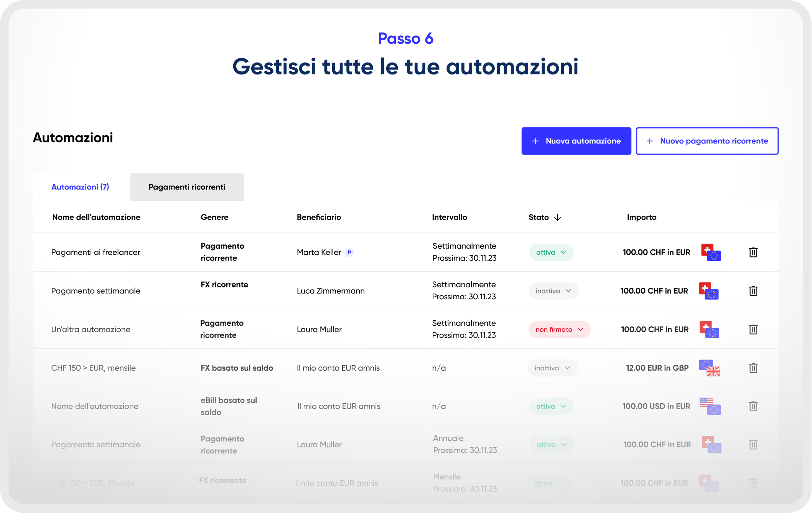Image resolution: width=812 pixels, height=513 pixels.
Task: Expand the "non firmato" status for Un'altra automazione
Action: click(559, 329)
